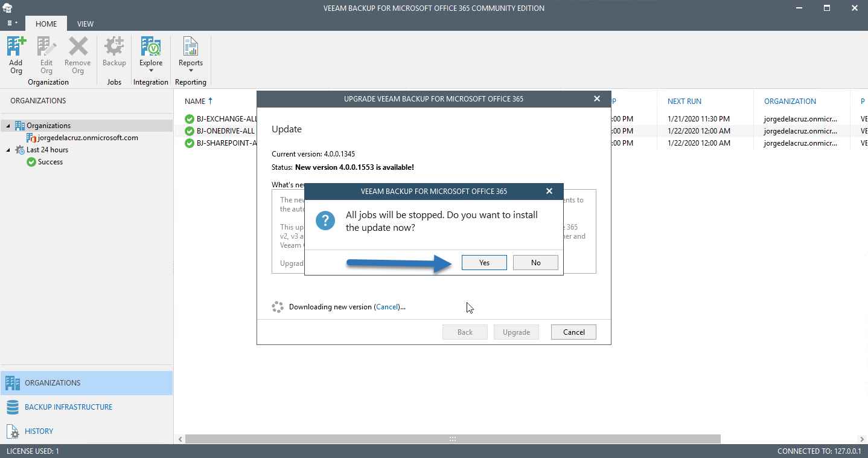This screenshot has width=868, height=458.
Task: Click the Office icon next to jorgedelacruz.onmicrosoft.com
Action: click(31, 138)
